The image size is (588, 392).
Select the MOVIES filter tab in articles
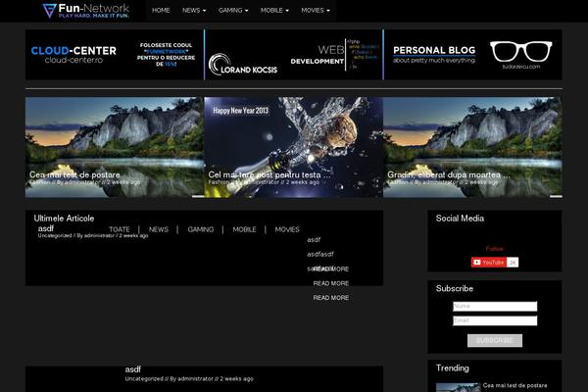coord(287,229)
